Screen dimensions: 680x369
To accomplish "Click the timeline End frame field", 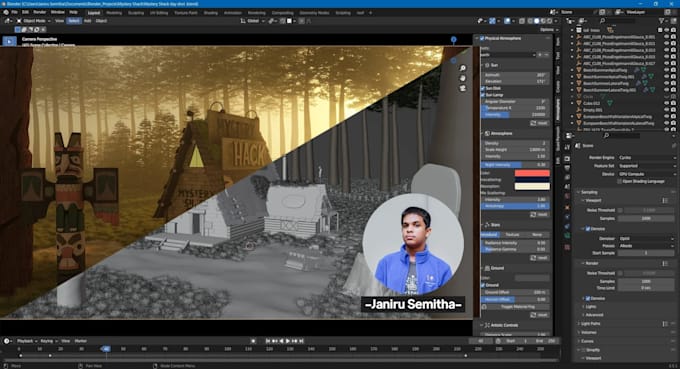I will click(x=545, y=341).
